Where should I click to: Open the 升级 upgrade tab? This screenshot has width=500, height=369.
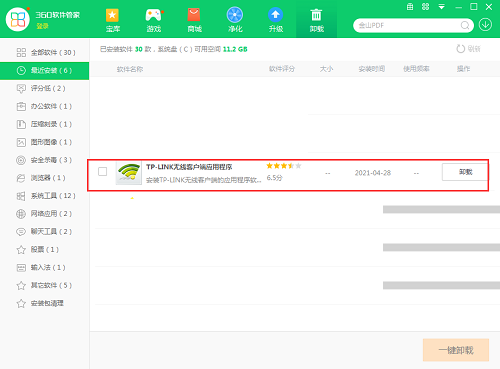click(x=276, y=20)
